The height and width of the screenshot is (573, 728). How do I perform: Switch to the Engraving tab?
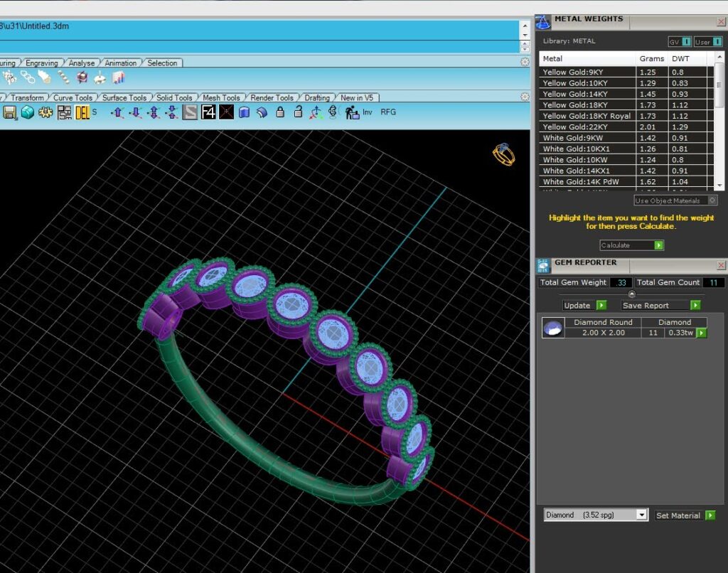click(41, 63)
